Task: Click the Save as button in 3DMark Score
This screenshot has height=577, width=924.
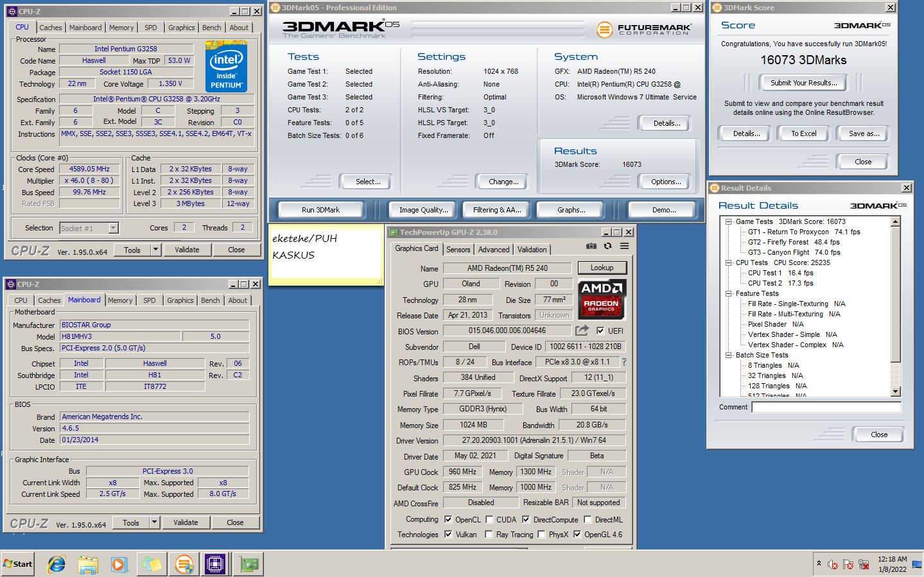Action: click(864, 133)
